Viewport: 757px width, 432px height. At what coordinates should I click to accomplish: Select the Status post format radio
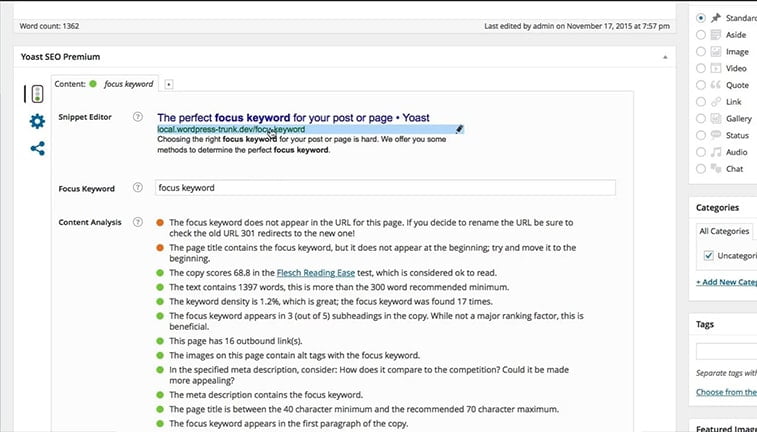click(701, 135)
